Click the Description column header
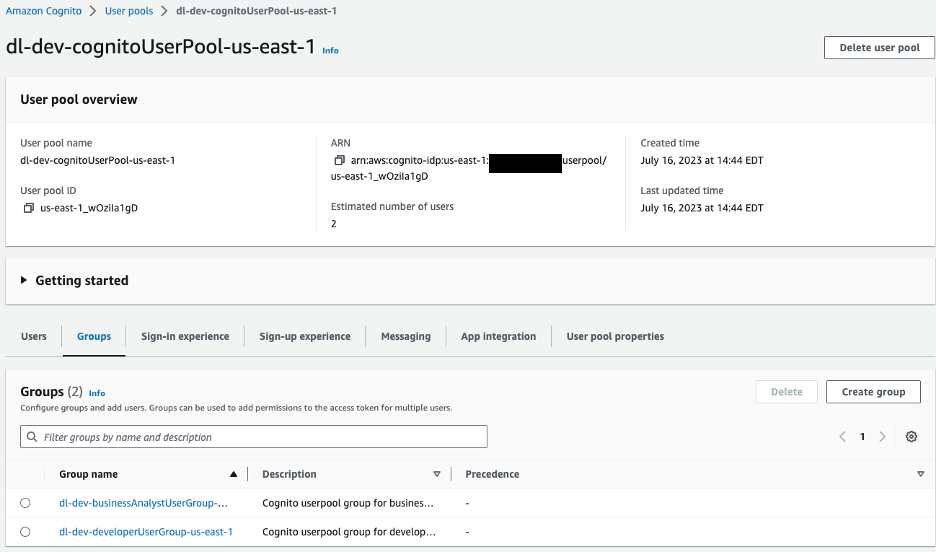Viewport: 936px width, 552px height. [x=290, y=474]
